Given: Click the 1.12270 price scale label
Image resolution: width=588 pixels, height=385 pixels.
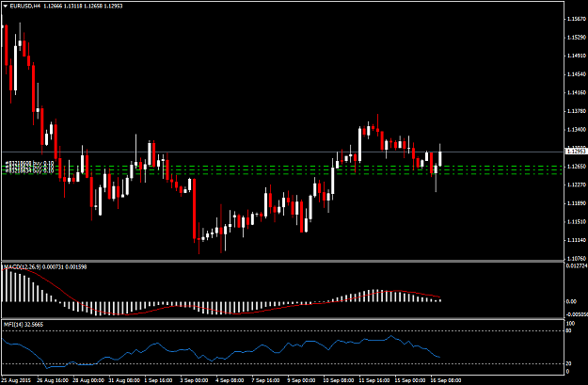Looking at the screenshot, I should (x=577, y=184).
